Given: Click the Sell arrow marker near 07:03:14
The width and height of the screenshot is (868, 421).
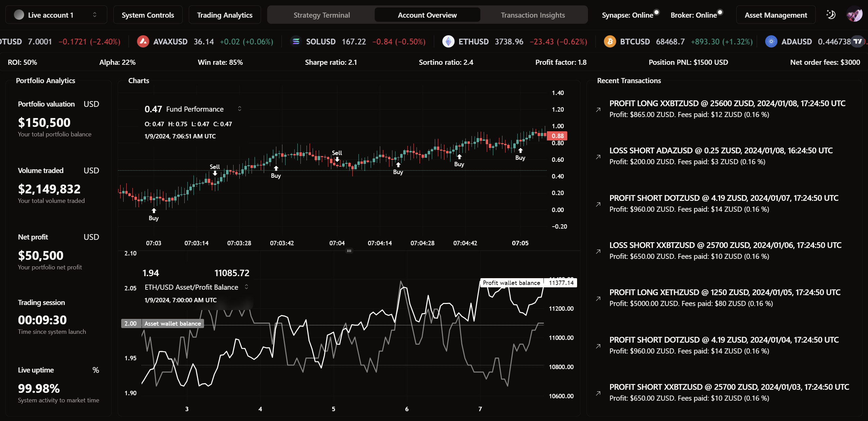Looking at the screenshot, I should (x=215, y=173).
